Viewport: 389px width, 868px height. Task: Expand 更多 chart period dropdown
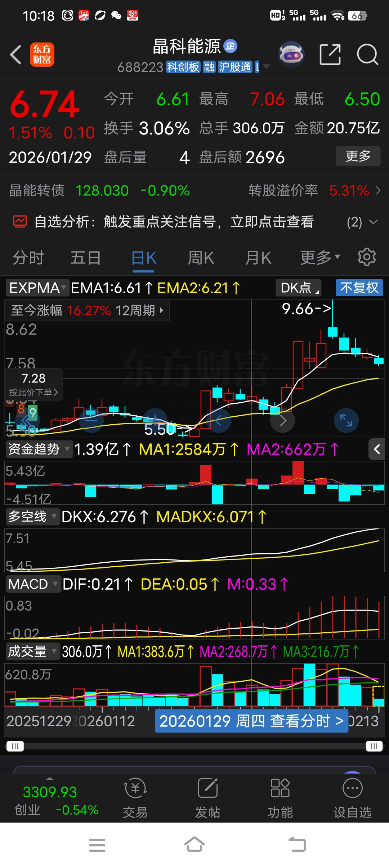coord(320,257)
